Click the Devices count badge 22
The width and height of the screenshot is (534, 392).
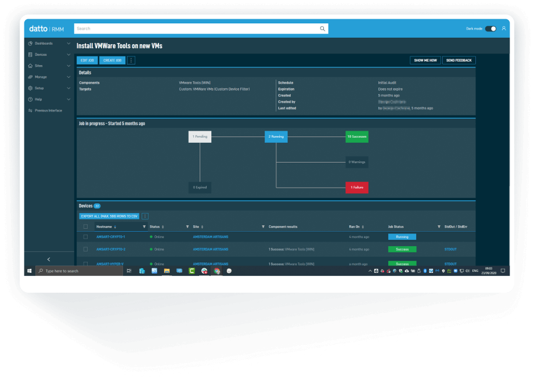coord(97,206)
